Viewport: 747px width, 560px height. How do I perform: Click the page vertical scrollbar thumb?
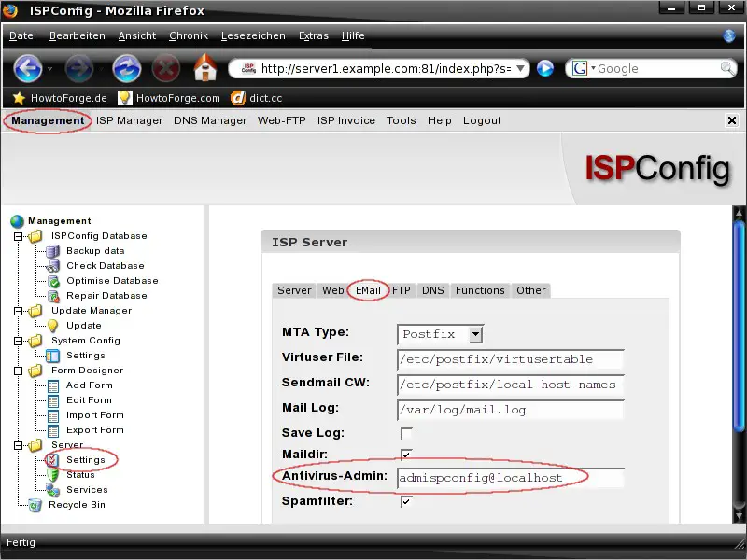click(x=739, y=326)
